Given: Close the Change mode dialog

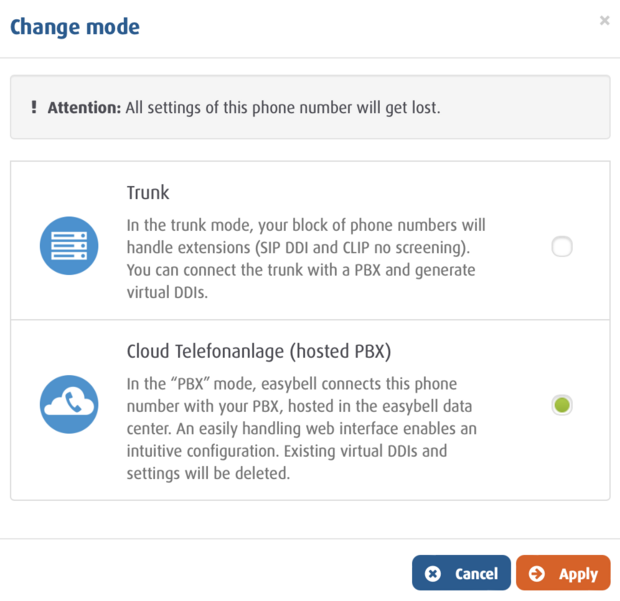Looking at the screenshot, I should click(604, 20).
